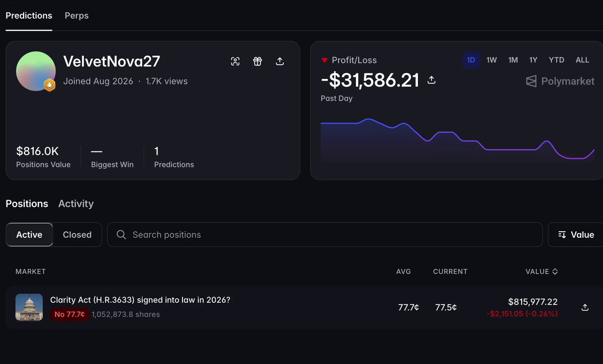603x364 pixels.
Task: Click the MARKET column header
Action: pos(31,271)
